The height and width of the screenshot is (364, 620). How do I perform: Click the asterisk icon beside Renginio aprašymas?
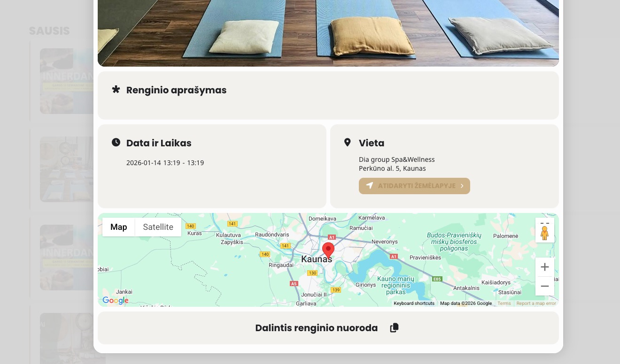[x=116, y=89]
